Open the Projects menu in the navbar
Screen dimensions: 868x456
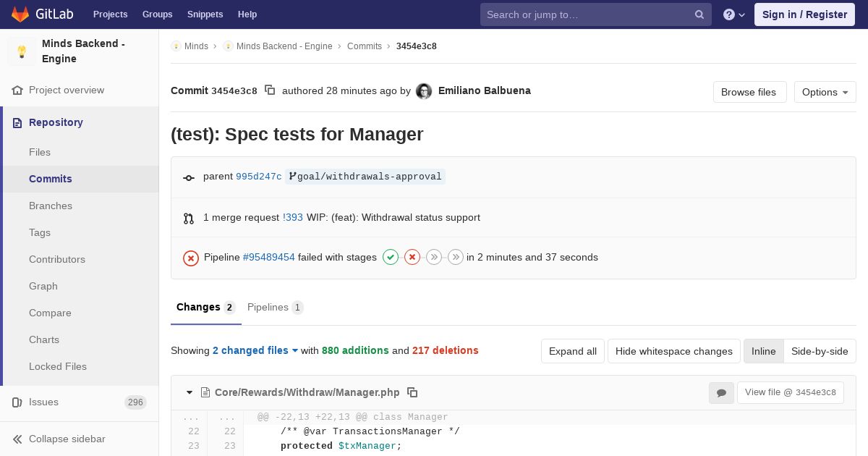point(111,14)
